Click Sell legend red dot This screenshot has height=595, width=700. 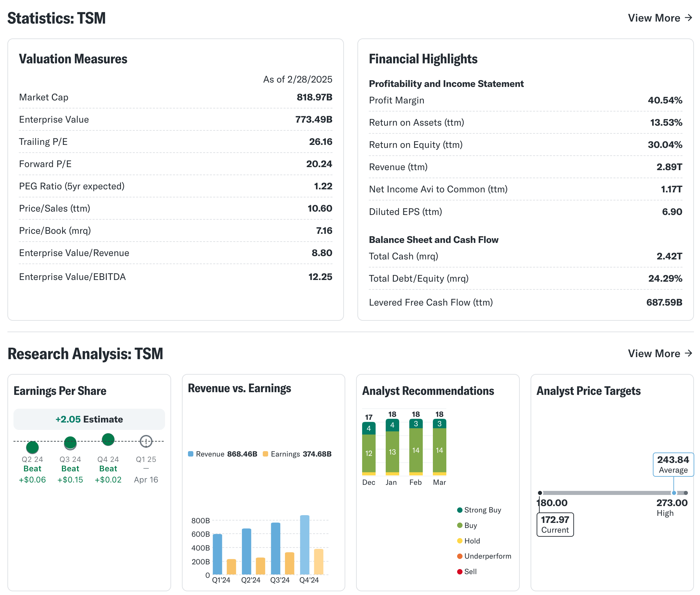459,571
